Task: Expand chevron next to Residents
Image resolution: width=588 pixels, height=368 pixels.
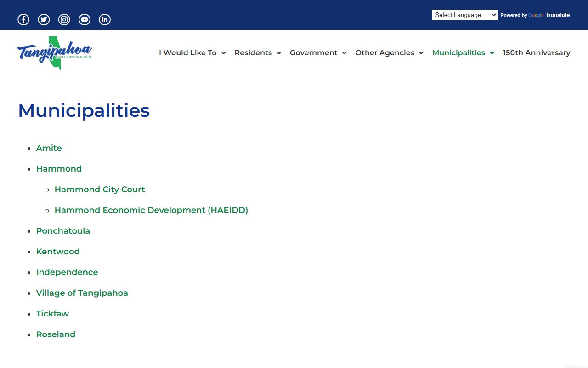Action: coord(279,53)
